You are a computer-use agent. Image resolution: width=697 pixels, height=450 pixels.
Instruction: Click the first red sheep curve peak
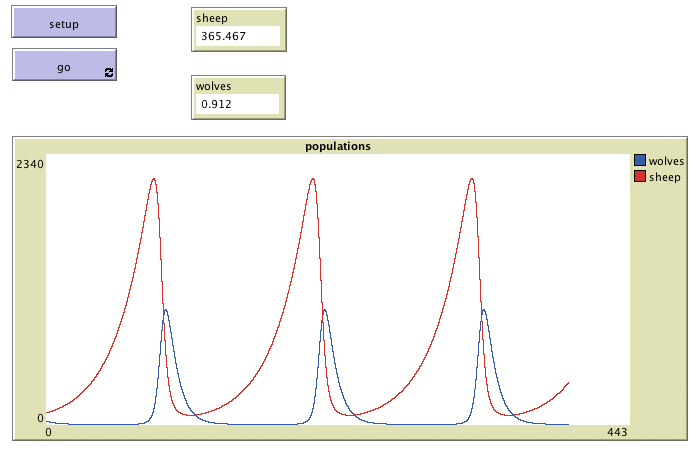(x=154, y=180)
